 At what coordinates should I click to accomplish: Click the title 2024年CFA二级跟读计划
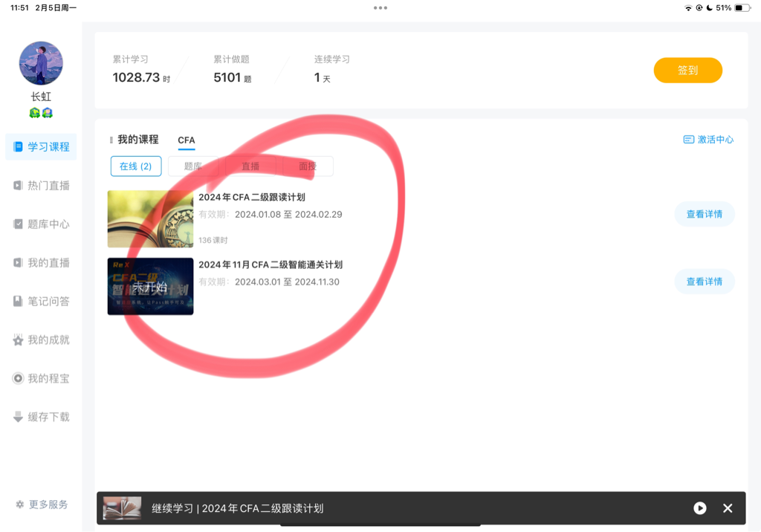252,197
